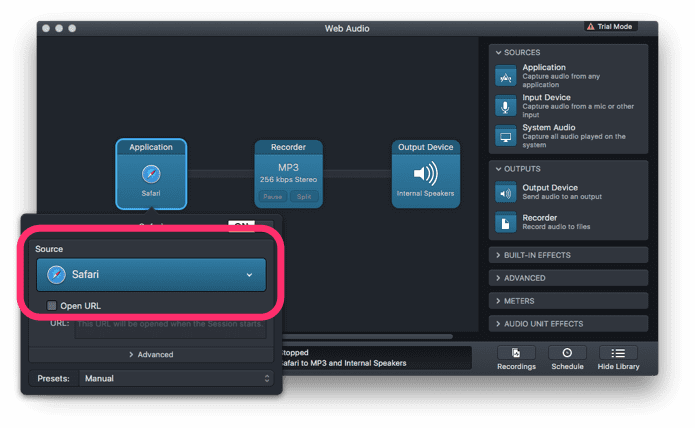Image resolution: width=695 pixels, height=428 pixels.
Task: Select the System Audio monitor icon
Action: 505,136
